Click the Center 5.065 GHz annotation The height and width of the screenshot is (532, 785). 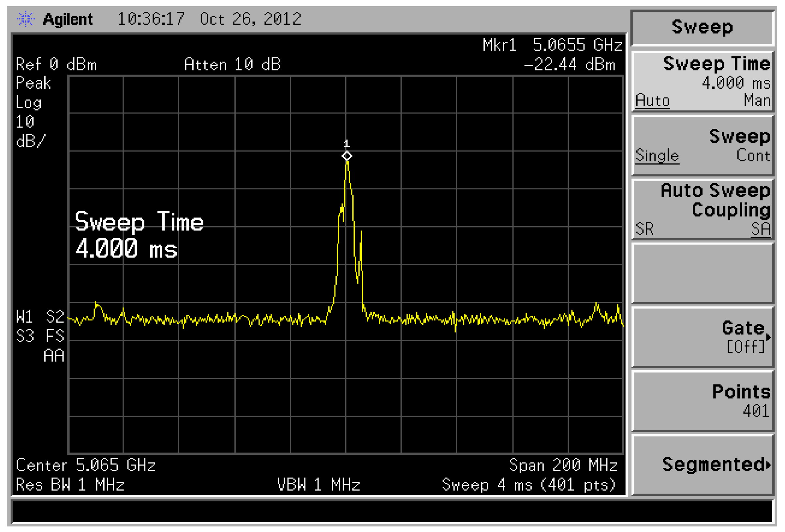[86, 465]
